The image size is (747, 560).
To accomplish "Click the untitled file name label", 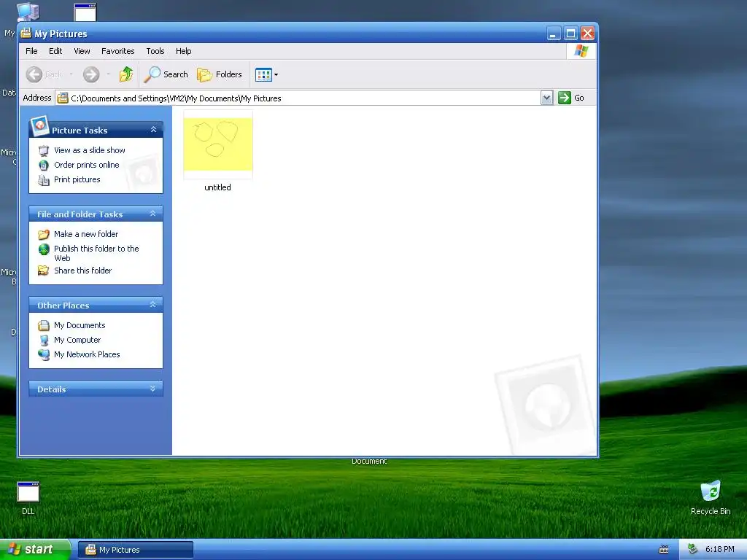I will click(217, 187).
